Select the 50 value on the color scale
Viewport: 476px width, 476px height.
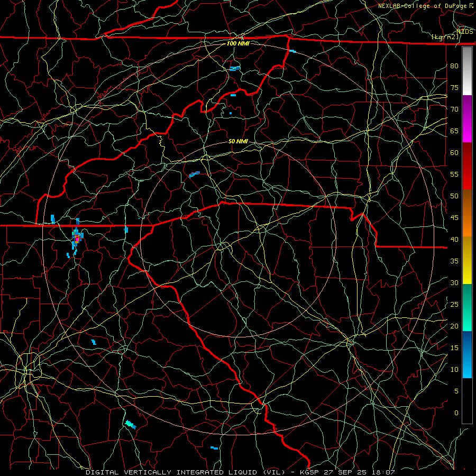pos(454,196)
